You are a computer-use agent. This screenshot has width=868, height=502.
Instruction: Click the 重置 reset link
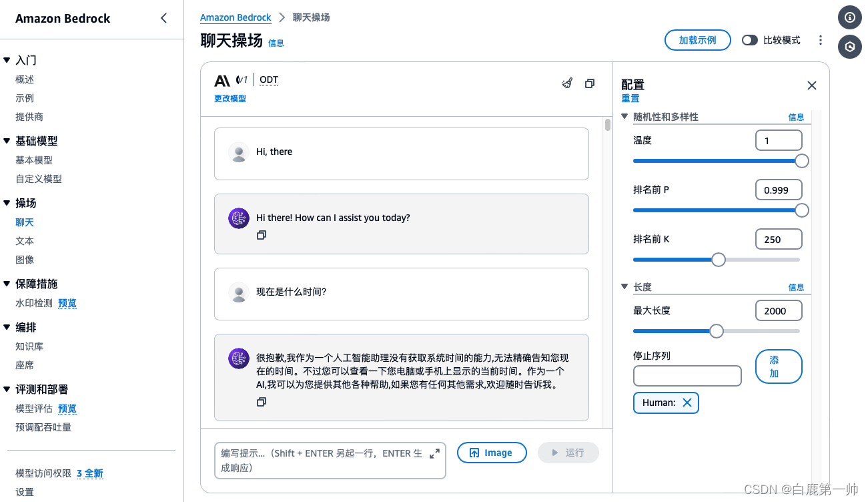630,99
